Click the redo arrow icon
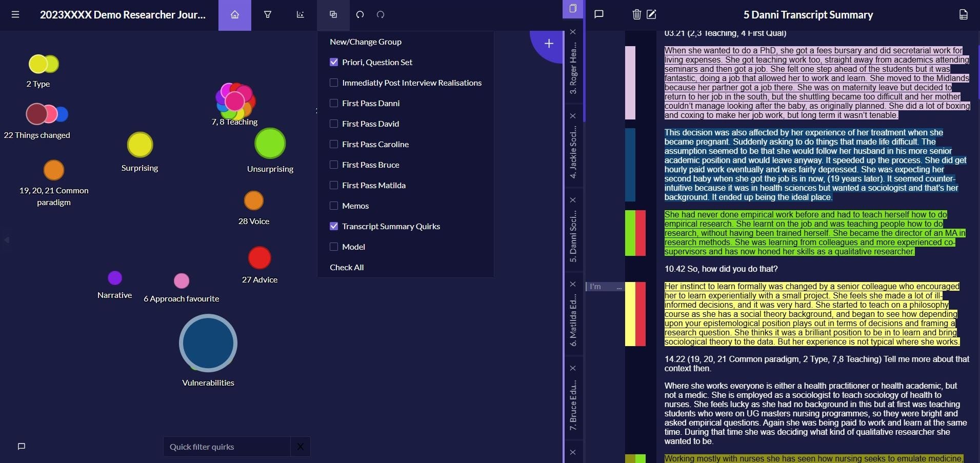Screen dimensions: 980x463 tap(381, 15)
